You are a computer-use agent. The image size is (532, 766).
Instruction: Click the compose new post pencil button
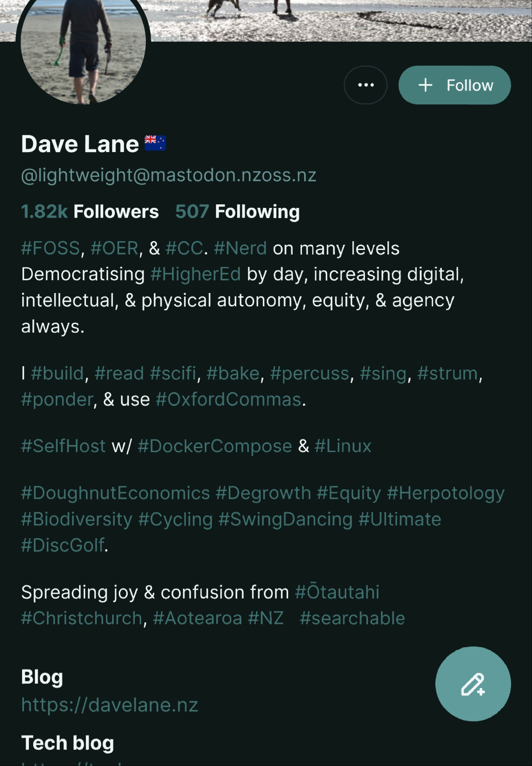(473, 684)
